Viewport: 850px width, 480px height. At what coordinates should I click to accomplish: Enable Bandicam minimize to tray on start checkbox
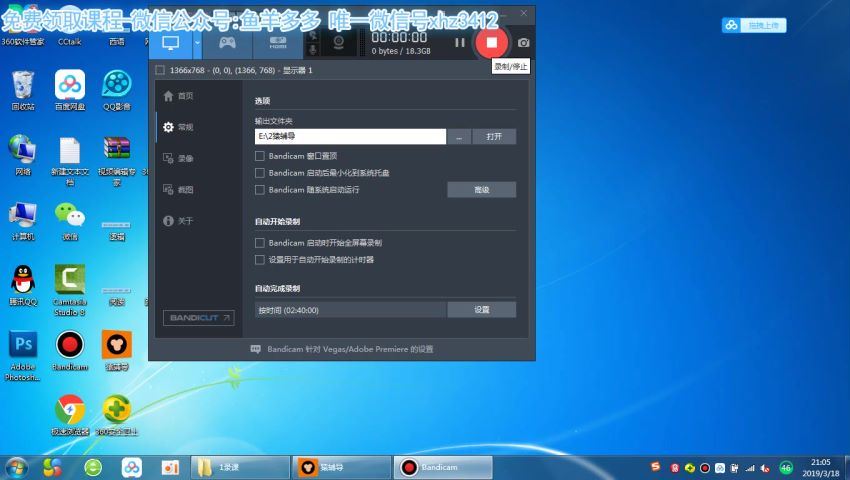pos(260,173)
